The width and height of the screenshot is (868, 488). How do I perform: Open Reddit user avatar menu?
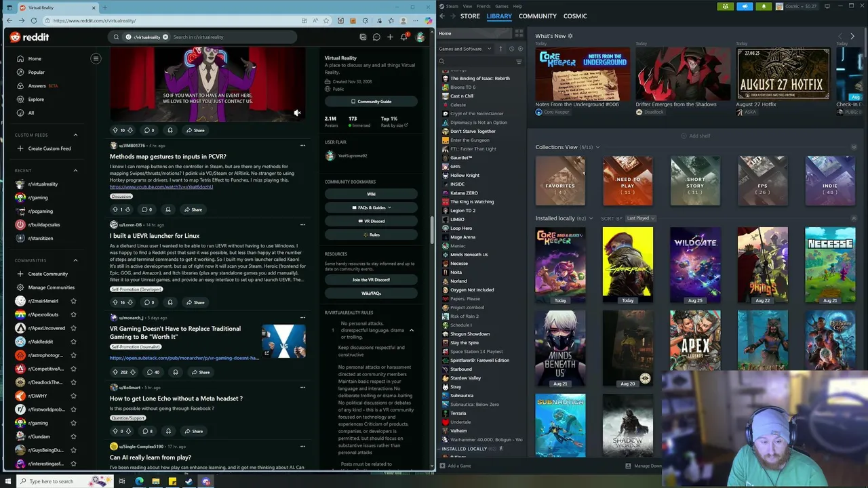(x=420, y=37)
